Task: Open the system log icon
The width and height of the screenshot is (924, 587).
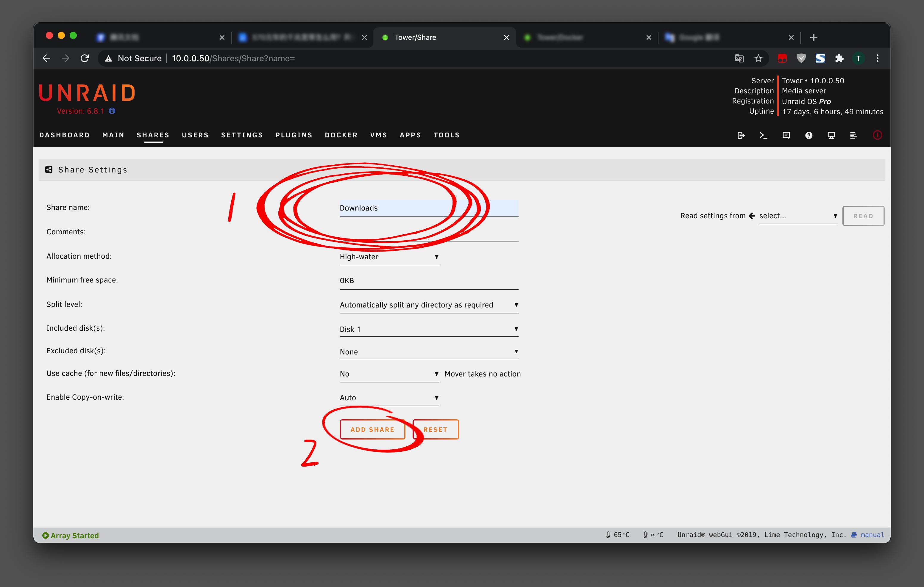Action: click(x=853, y=135)
